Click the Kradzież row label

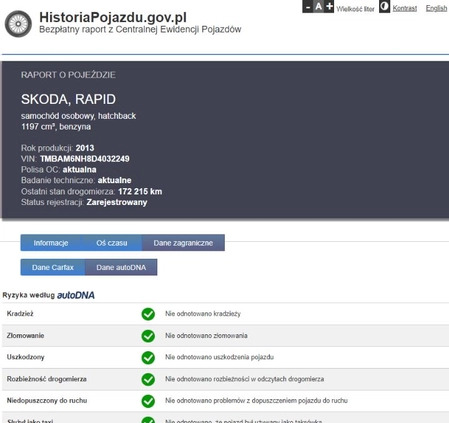(x=20, y=314)
